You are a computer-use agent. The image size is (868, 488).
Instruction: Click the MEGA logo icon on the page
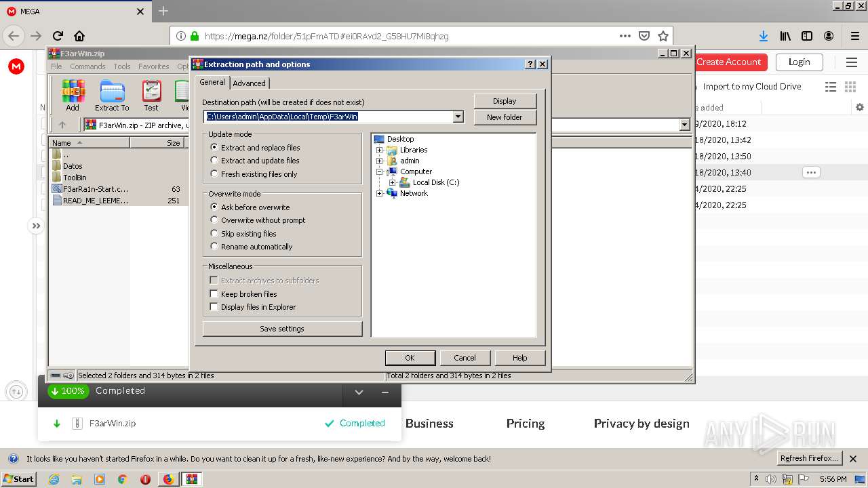[x=16, y=66]
